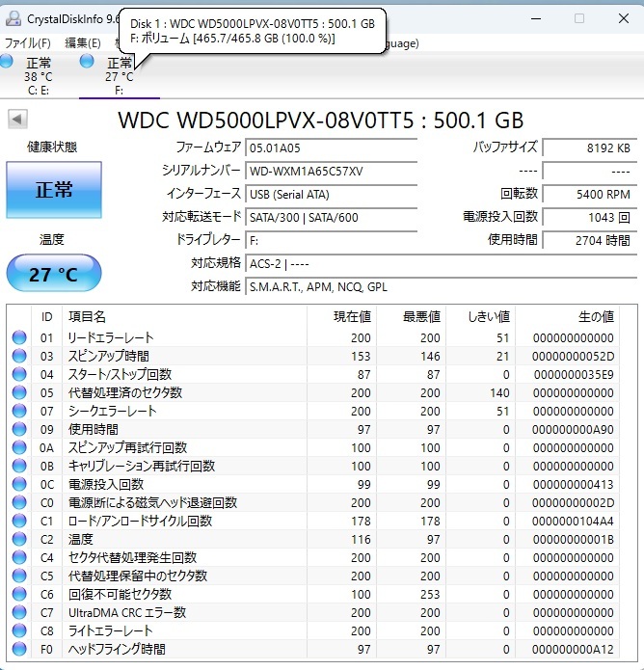Click power on count value 1043 回

tap(590, 217)
